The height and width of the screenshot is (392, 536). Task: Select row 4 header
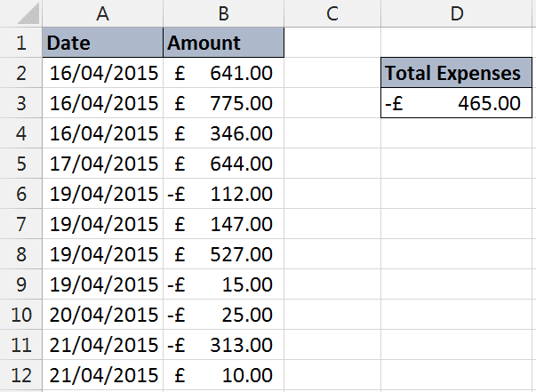[20, 133]
